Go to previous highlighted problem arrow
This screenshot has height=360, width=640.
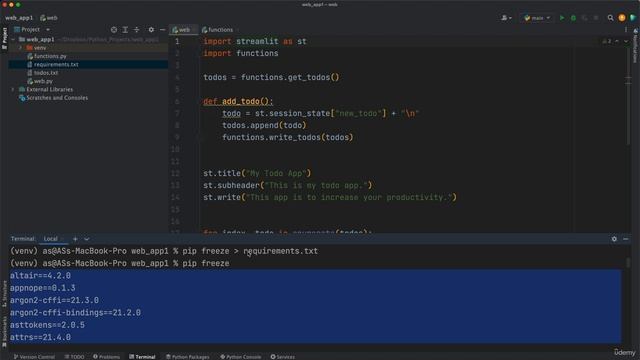pos(617,41)
